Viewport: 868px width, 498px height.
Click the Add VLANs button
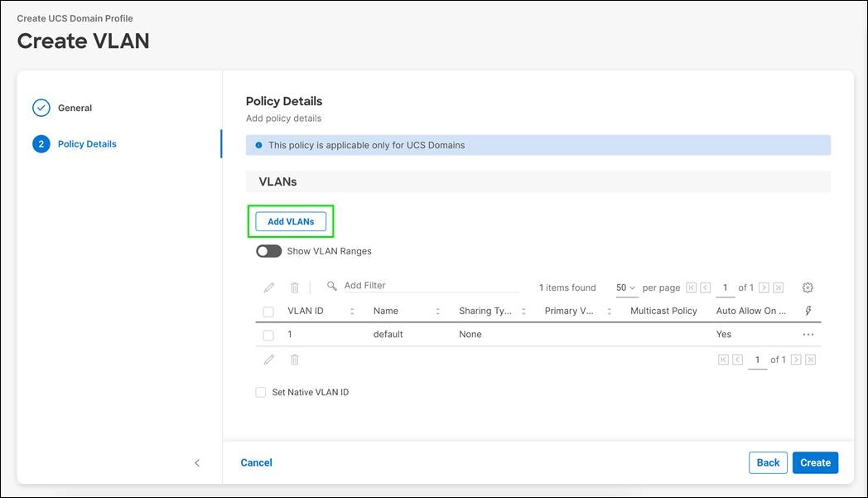point(290,221)
